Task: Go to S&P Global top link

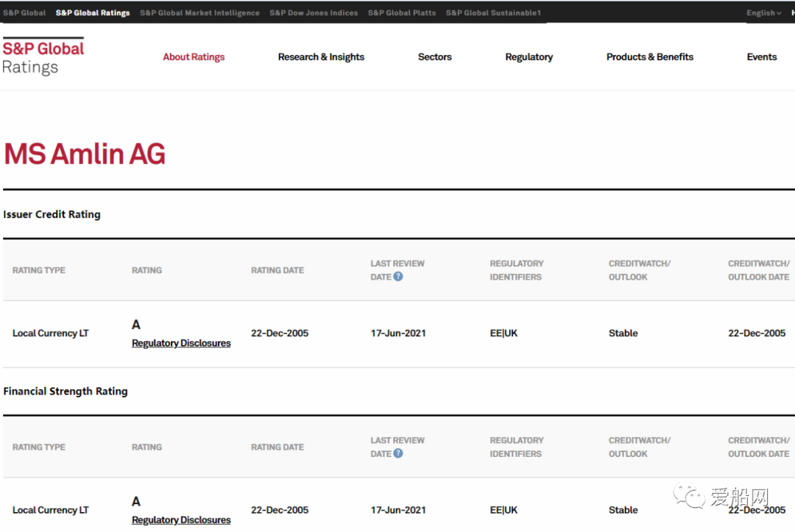Action: 24,13
